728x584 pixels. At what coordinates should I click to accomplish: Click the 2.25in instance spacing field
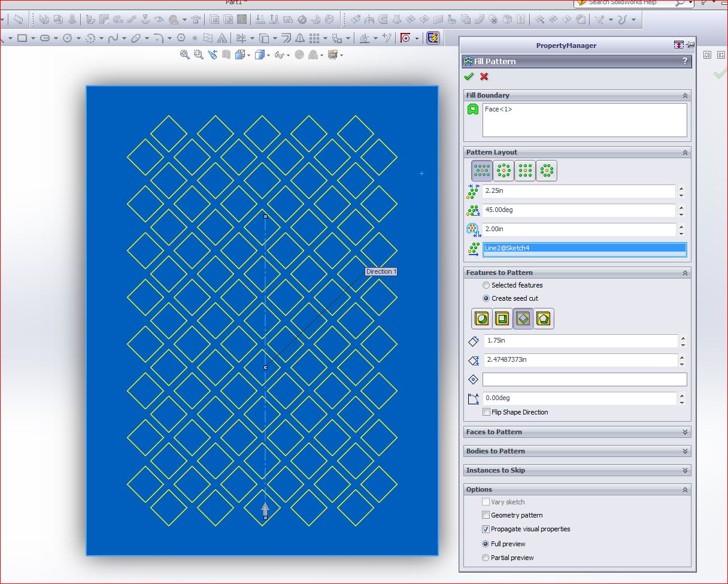(578, 192)
